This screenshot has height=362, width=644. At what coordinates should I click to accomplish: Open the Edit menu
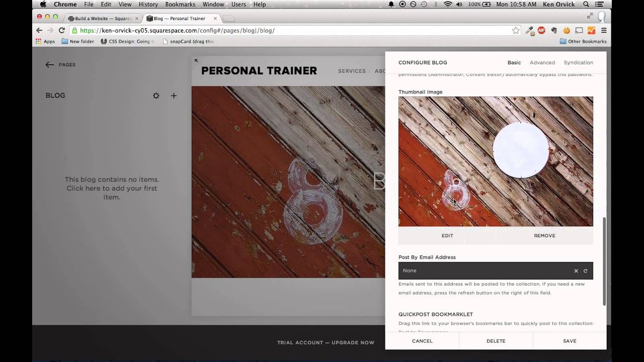(x=106, y=4)
